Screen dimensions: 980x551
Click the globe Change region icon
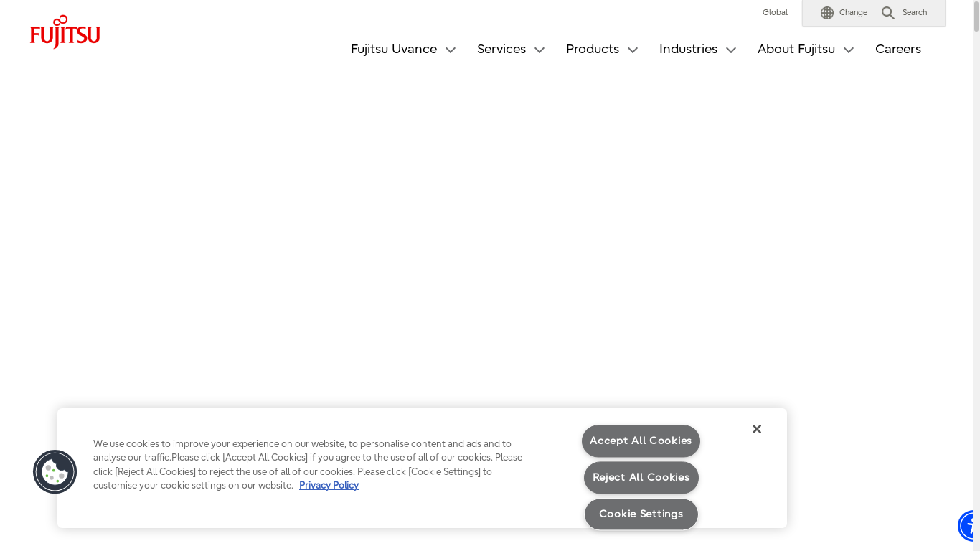(827, 13)
